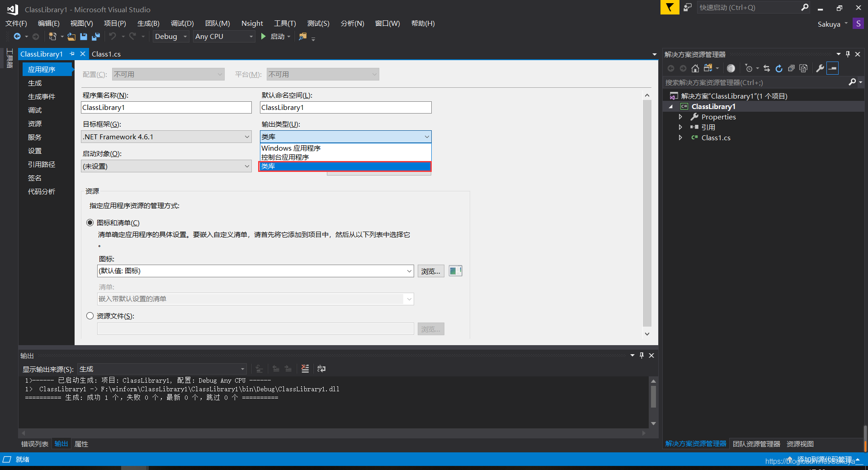Click the Find in Files toolbar icon
The height and width of the screenshot is (470, 868).
(x=303, y=37)
